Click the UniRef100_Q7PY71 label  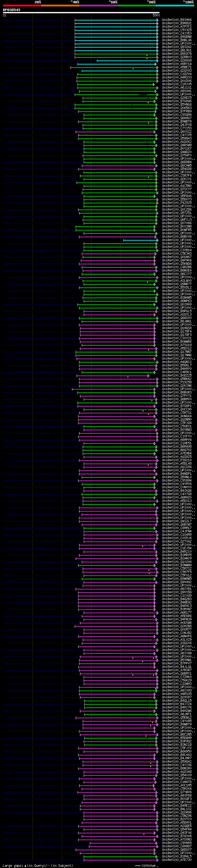click(177, 396)
